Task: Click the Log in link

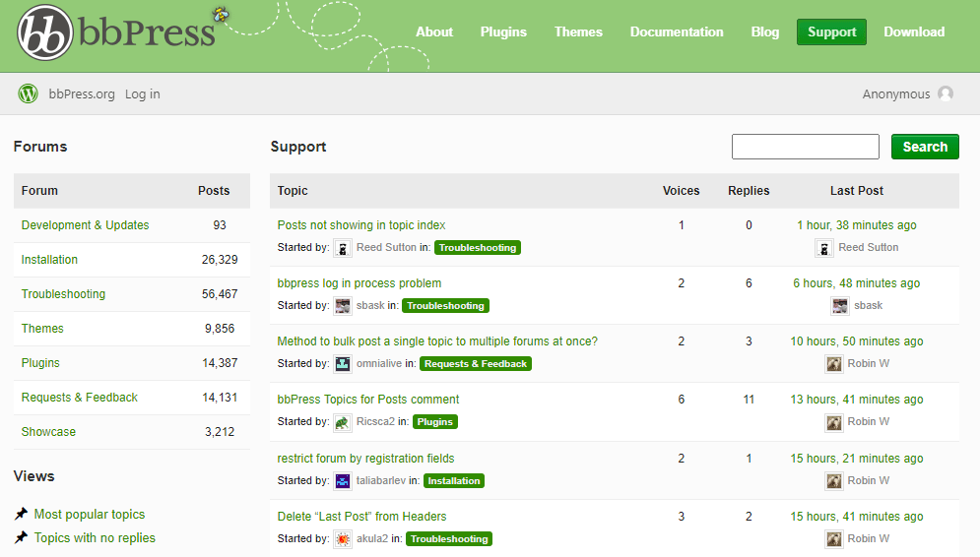Action: tap(142, 93)
